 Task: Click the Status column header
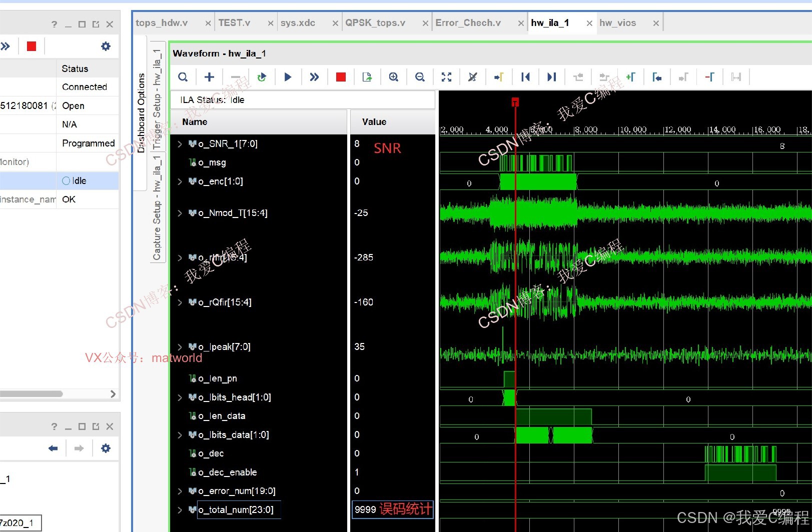(88, 68)
